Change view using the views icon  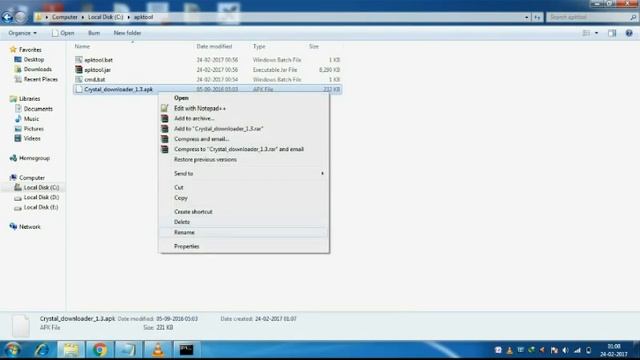[586, 33]
